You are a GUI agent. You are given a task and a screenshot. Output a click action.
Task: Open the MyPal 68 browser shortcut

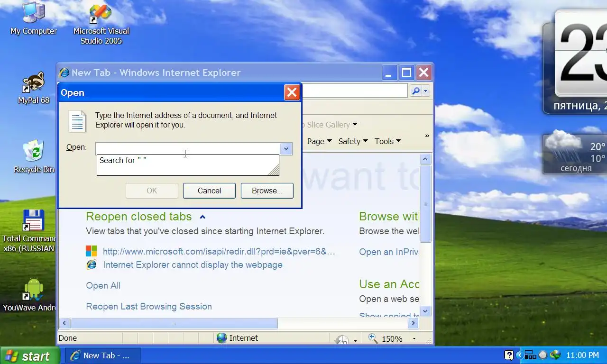(33, 88)
